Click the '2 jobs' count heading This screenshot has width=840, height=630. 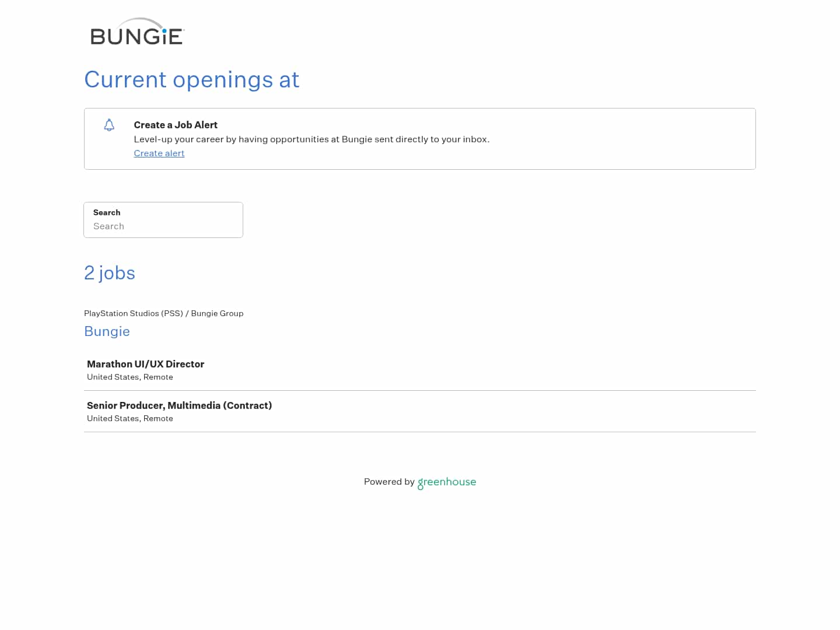[110, 273]
